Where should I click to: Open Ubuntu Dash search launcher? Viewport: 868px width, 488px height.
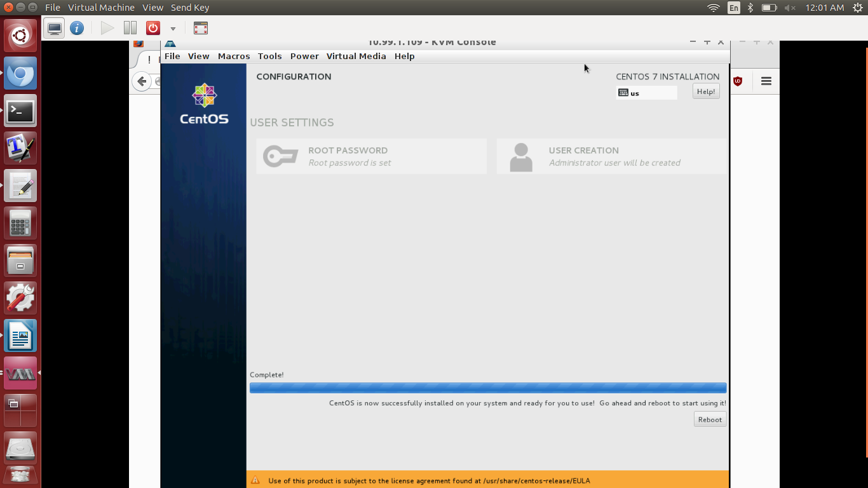coord(20,36)
